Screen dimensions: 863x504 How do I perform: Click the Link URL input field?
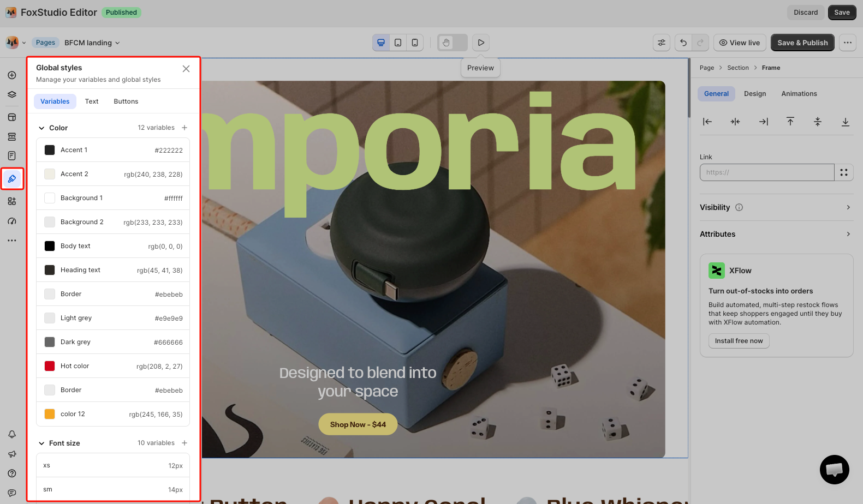point(767,172)
